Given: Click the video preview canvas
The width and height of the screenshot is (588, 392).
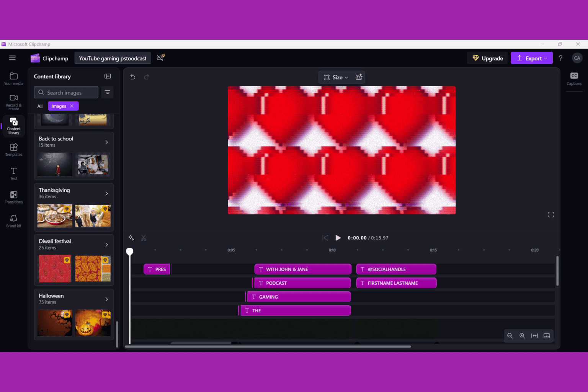Looking at the screenshot, I should (x=341, y=150).
